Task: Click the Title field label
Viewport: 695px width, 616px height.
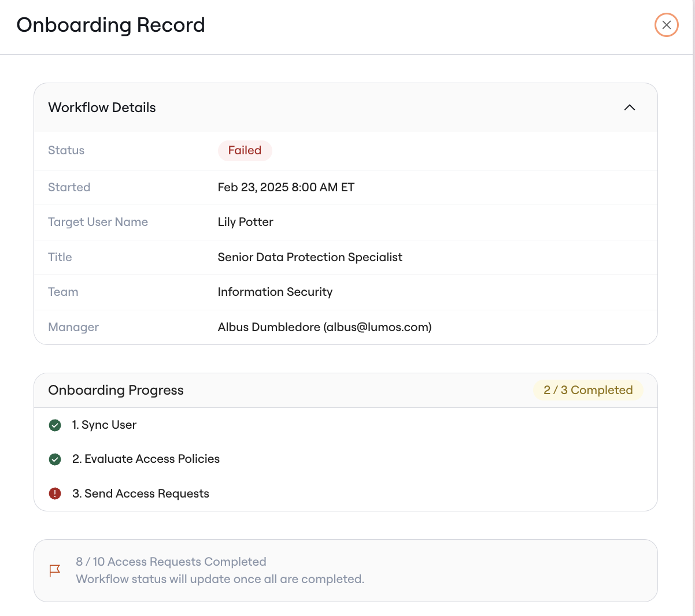Action: pyautogui.click(x=60, y=257)
